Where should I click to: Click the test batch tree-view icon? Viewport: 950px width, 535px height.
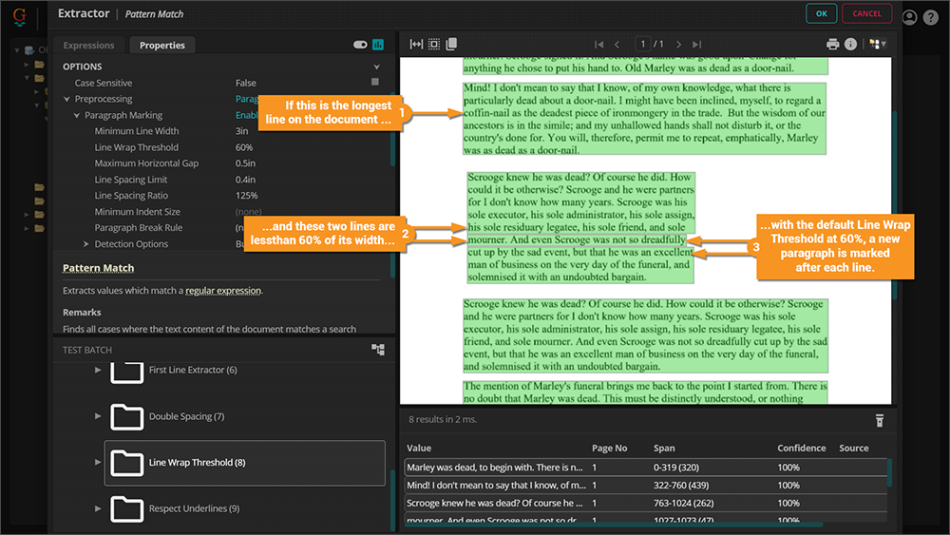coord(378,350)
